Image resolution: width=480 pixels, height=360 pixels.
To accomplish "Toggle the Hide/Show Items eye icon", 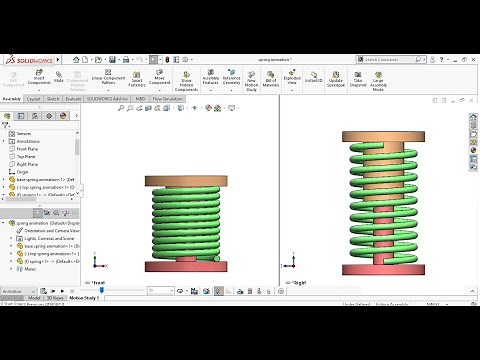I will tap(195, 108).
